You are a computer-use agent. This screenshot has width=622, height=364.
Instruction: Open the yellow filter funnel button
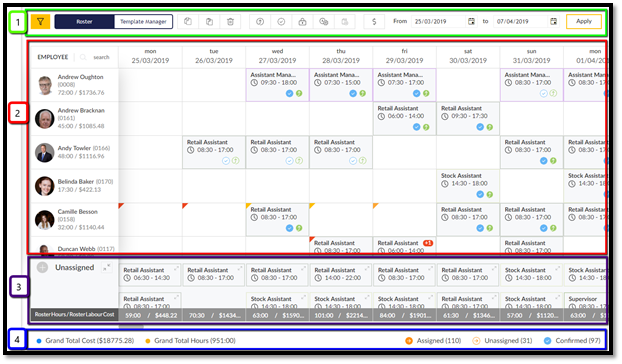point(40,22)
